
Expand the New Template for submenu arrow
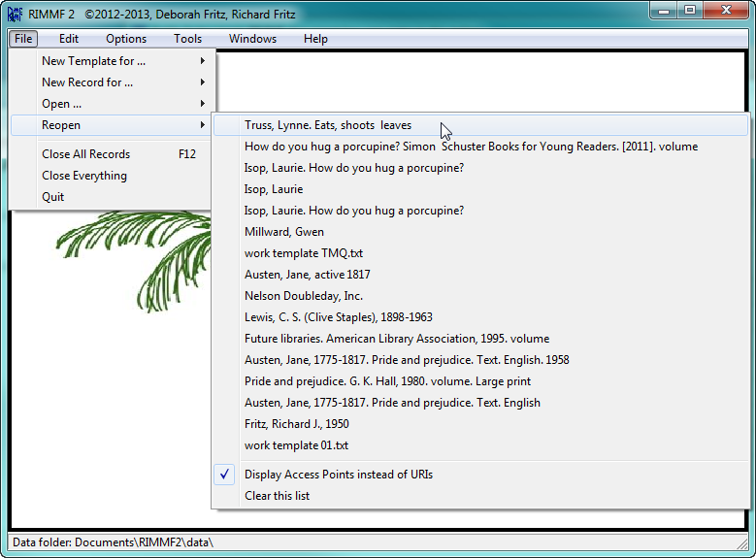click(203, 61)
